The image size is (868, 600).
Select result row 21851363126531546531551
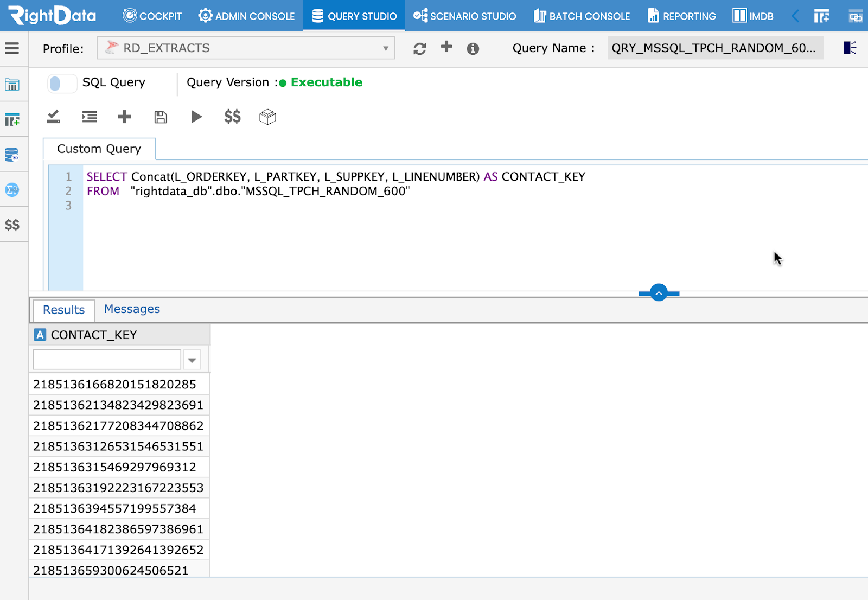(119, 446)
